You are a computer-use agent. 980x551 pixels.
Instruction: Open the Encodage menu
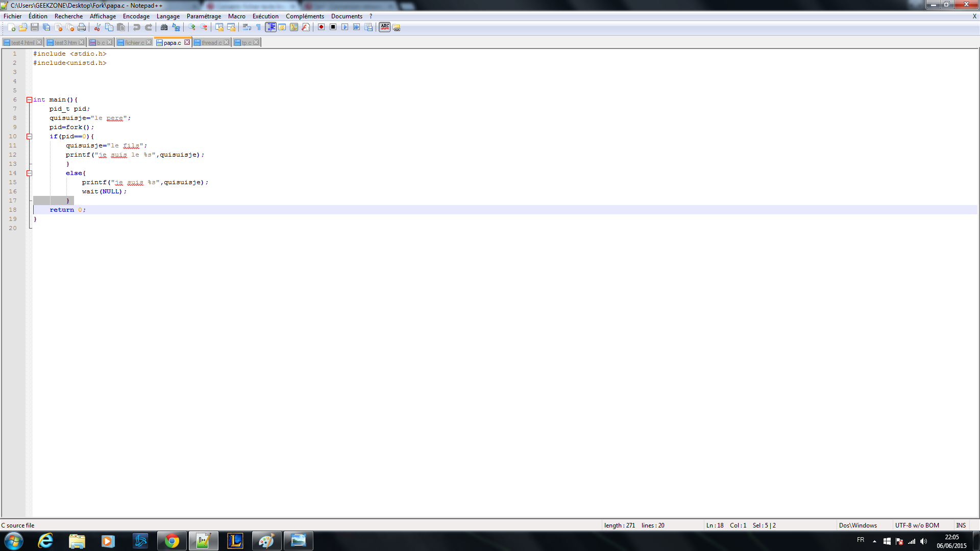[136, 16]
